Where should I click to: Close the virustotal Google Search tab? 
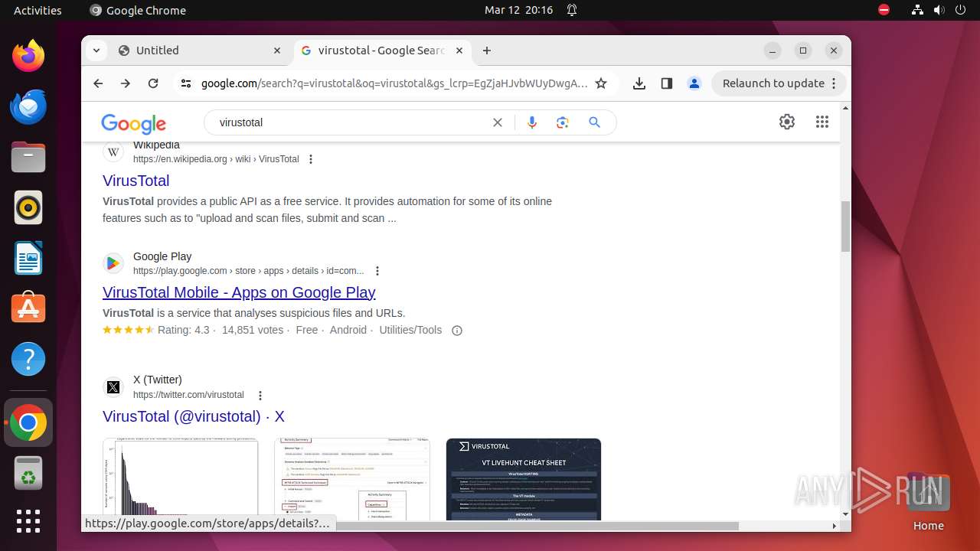coord(459,51)
